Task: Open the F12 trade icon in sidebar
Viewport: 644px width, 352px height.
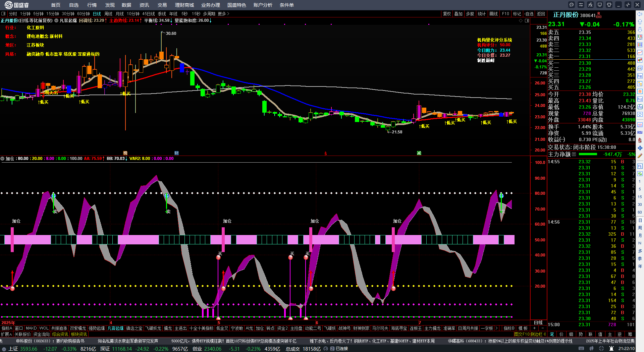Action: tap(640, 99)
